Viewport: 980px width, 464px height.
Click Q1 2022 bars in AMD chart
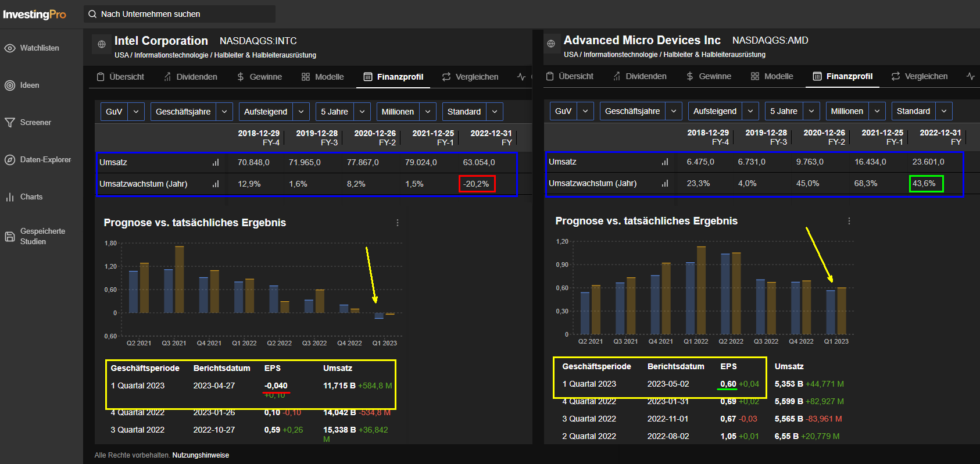(x=696, y=290)
